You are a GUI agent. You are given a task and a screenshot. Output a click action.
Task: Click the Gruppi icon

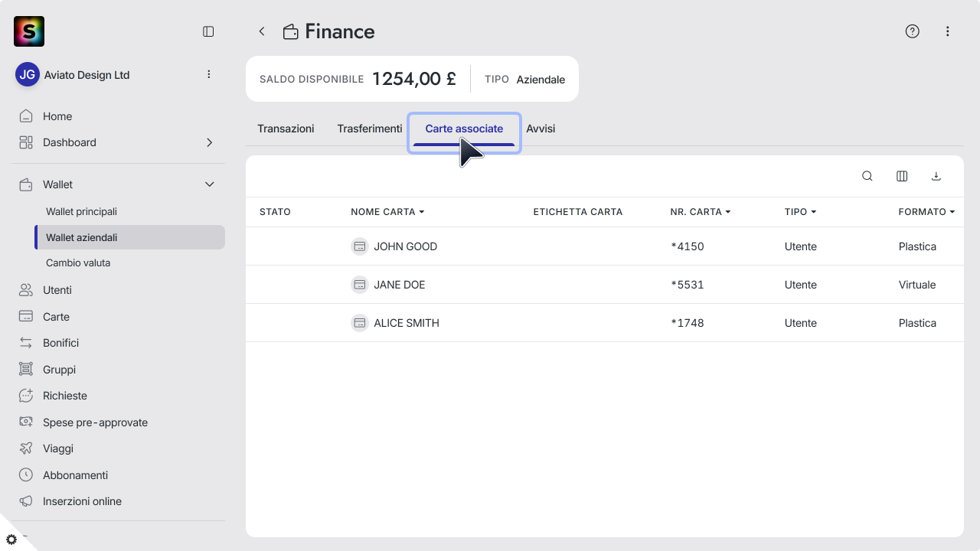tap(26, 370)
